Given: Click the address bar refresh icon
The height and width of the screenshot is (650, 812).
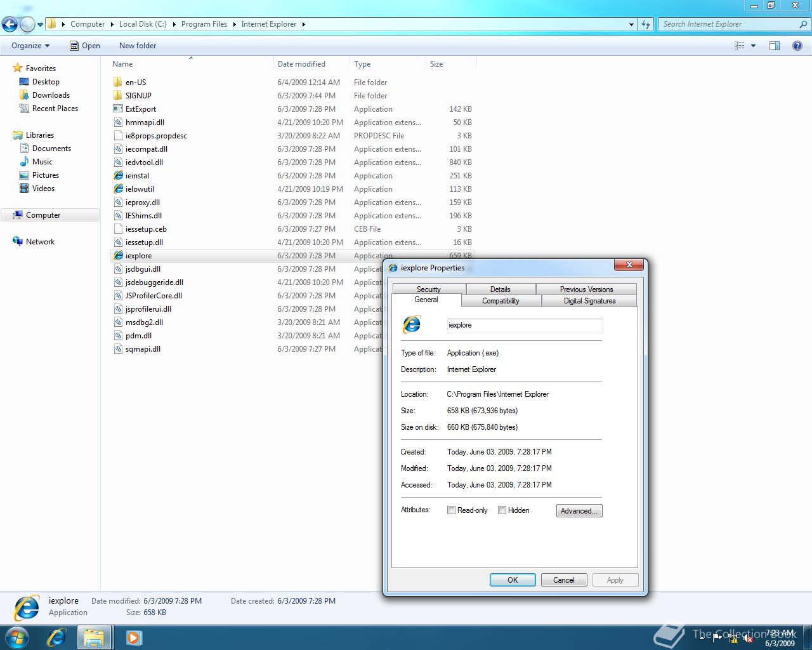Looking at the screenshot, I should pyautogui.click(x=646, y=24).
